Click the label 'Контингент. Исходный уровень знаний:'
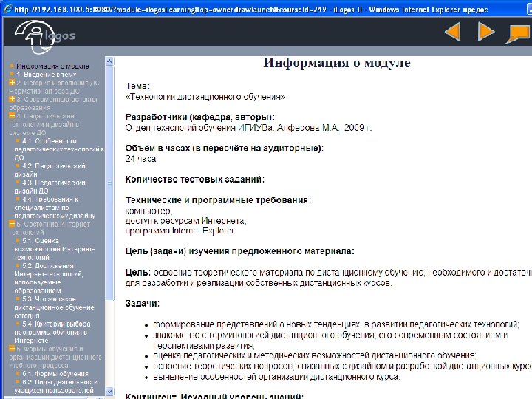This screenshot has height=399, width=532. (x=214, y=396)
